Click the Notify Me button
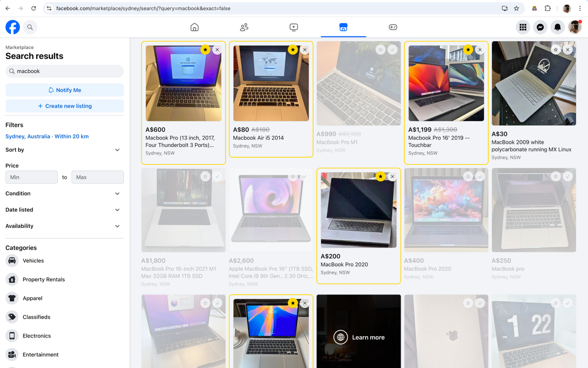This screenshot has height=368, width=588. (x=65, y=90)
